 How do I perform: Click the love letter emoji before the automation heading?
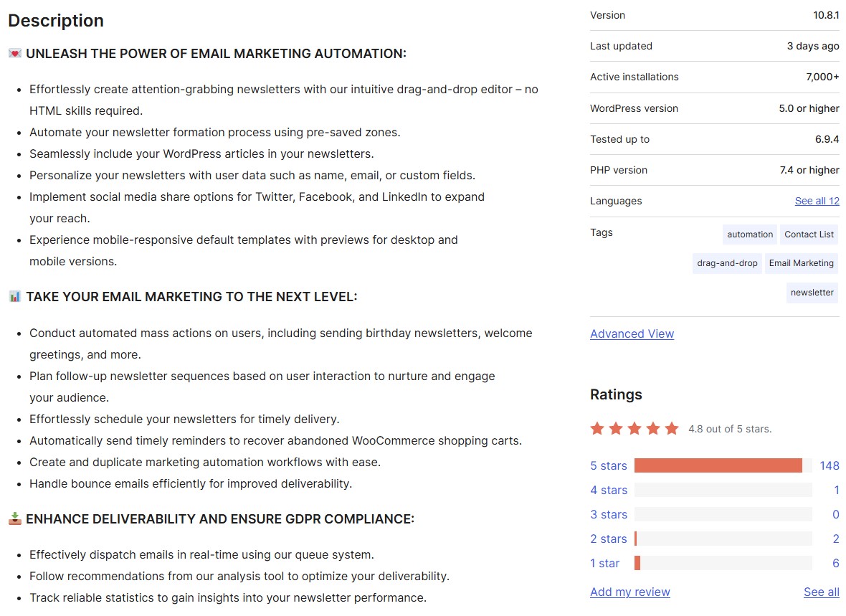[14, 52]
